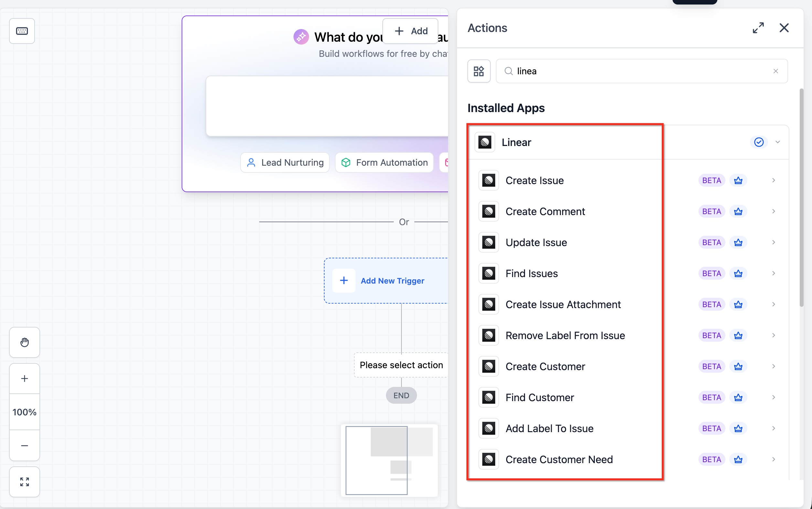This screenshot has height=509, width=812.
Task: Expand Find Customer with its right chevron
Action: pyautogui.click(x=774, y=397)
